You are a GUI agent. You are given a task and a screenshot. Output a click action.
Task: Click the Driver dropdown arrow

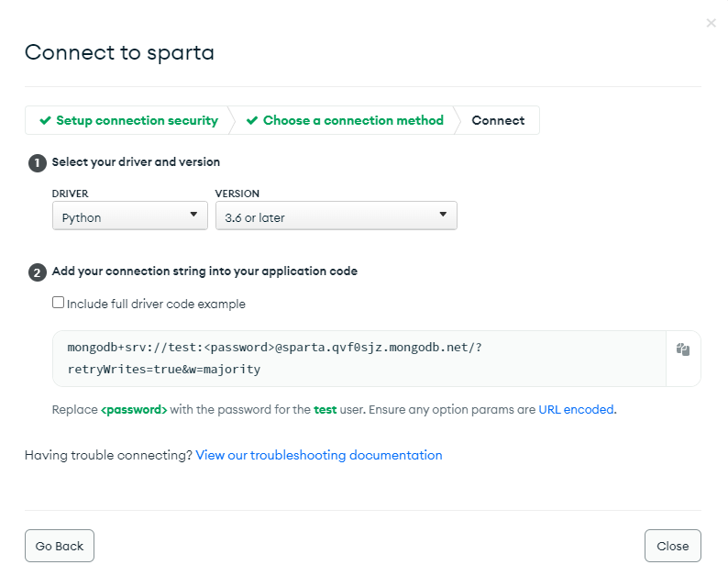(x=193, y=215)
